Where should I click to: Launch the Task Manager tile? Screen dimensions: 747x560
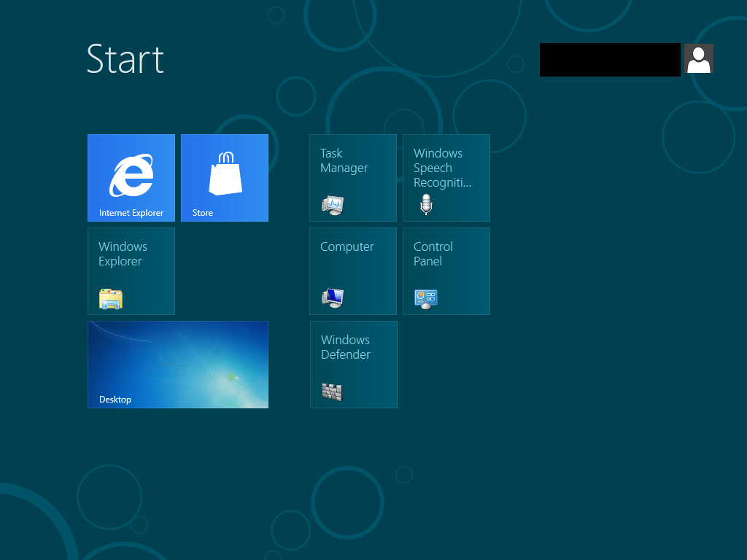point(353,178)
